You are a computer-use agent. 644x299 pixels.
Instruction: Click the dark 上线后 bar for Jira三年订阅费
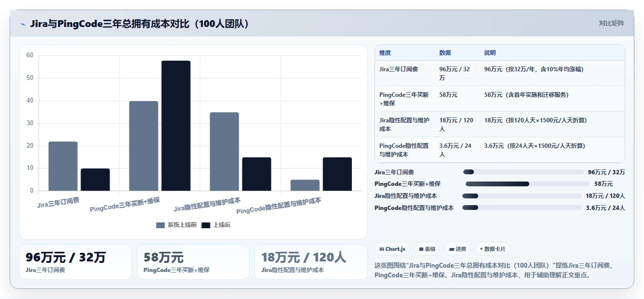pyautogui.click(x=95, y=180)
